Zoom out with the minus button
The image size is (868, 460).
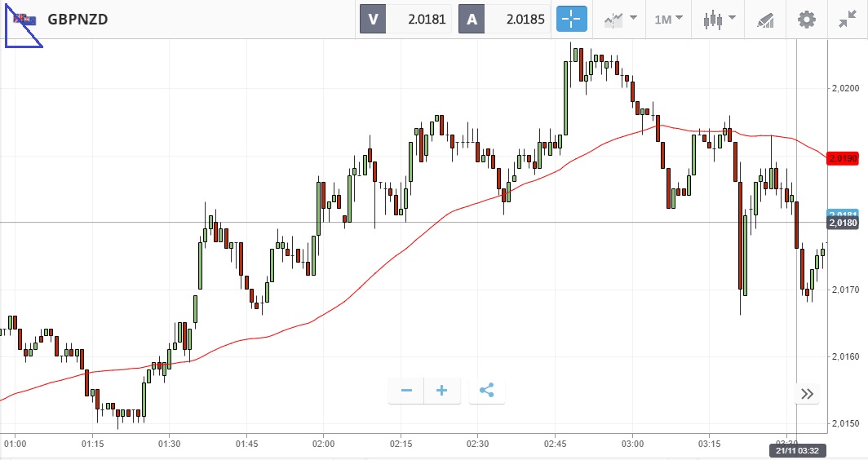pos(406,391)
